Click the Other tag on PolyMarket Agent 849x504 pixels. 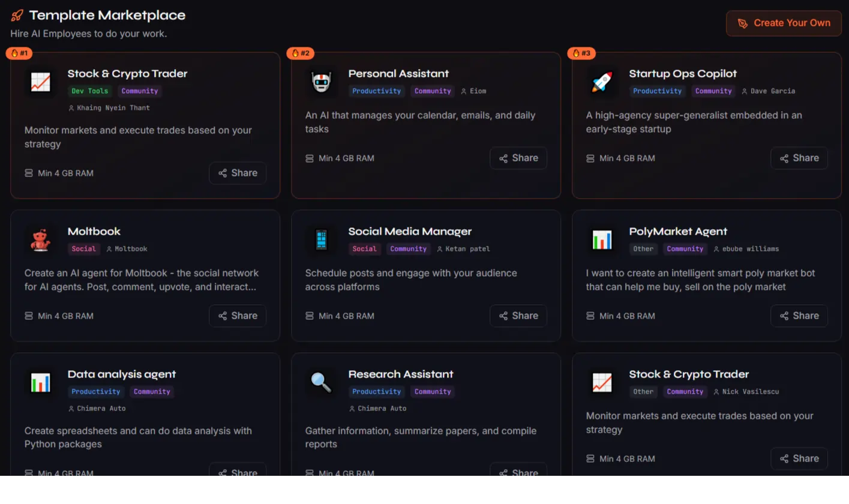tap(643, 249)
